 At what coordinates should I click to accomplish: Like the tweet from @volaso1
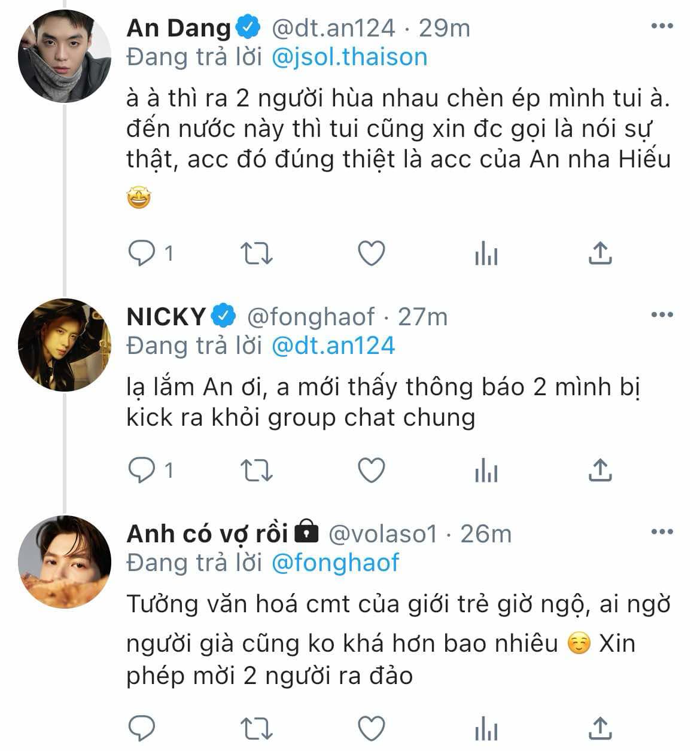[371, 728]
